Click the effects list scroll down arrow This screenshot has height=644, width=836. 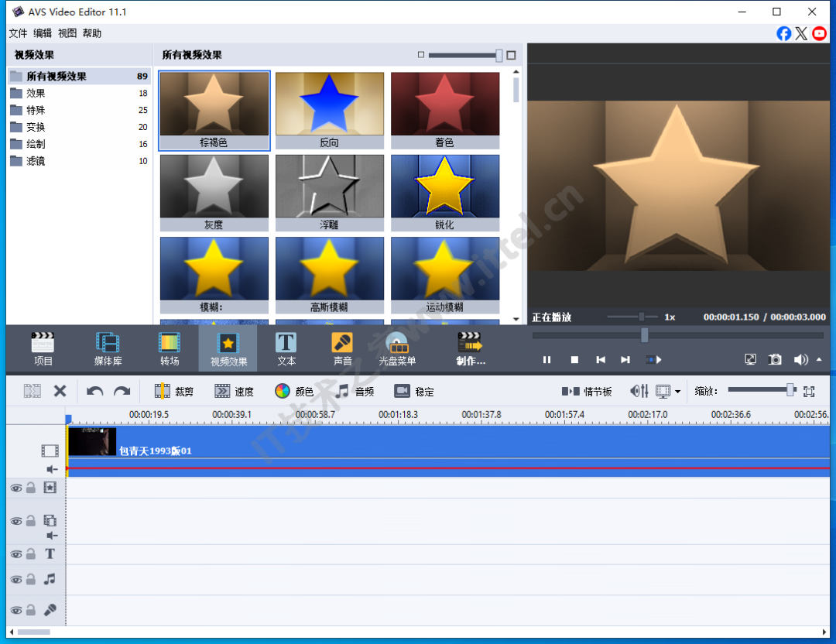click(516, 320)
